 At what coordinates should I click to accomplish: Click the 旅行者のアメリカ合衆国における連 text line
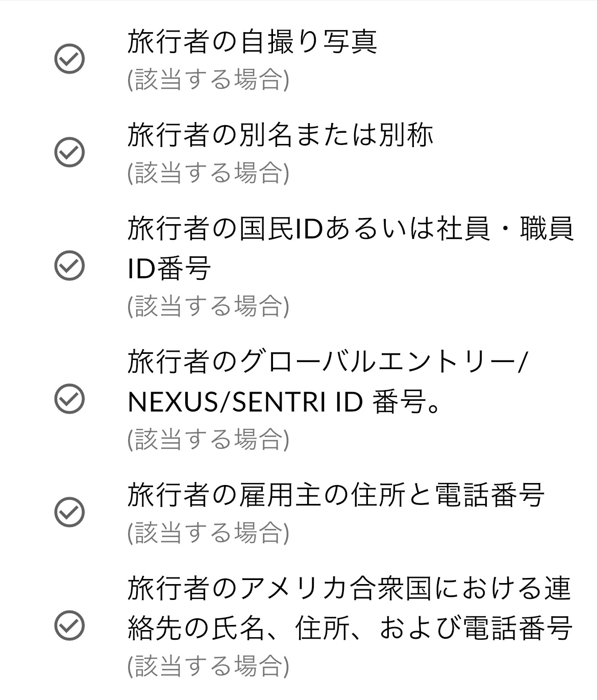(x=349, y=588)
